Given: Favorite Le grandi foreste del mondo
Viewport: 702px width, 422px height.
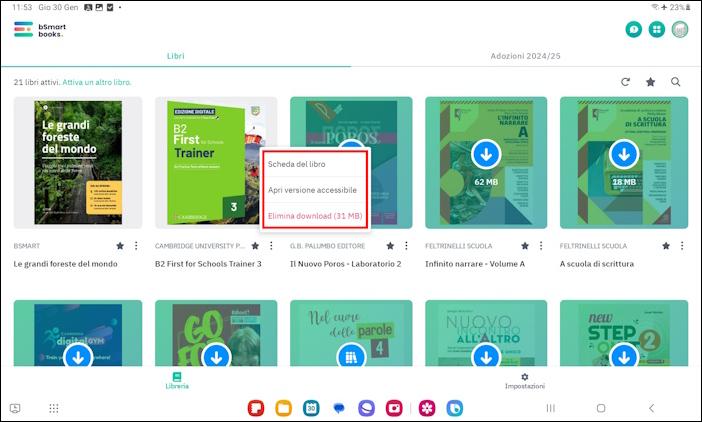Looking at the screenshot, I should (x=120, y=246).
